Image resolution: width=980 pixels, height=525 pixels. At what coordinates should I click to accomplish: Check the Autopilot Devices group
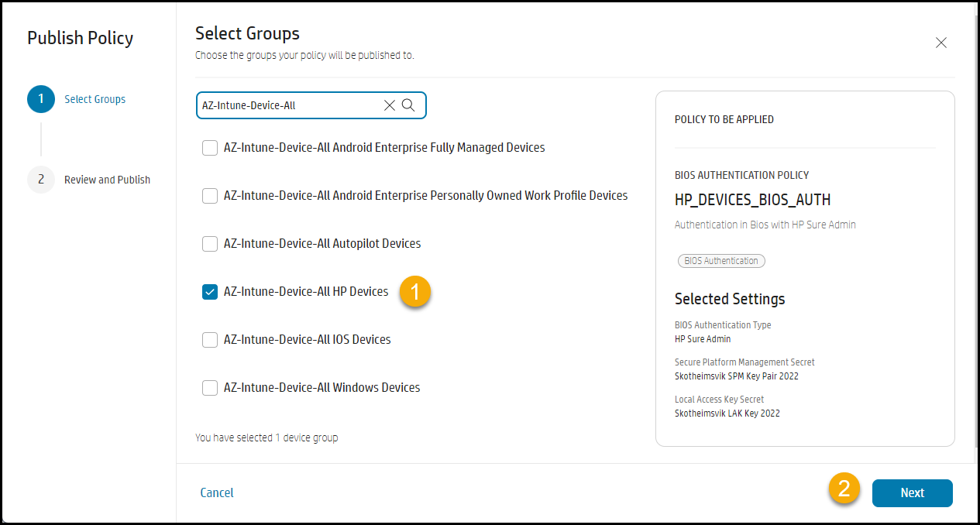[210, 244]
